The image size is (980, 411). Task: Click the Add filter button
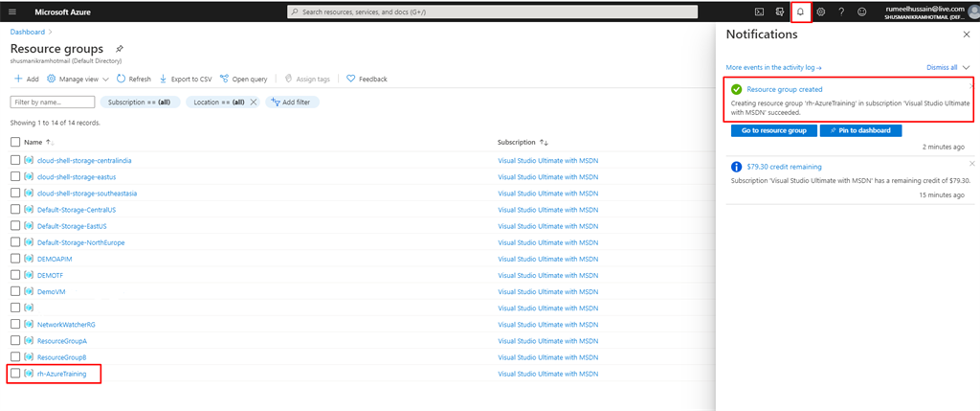293,102
